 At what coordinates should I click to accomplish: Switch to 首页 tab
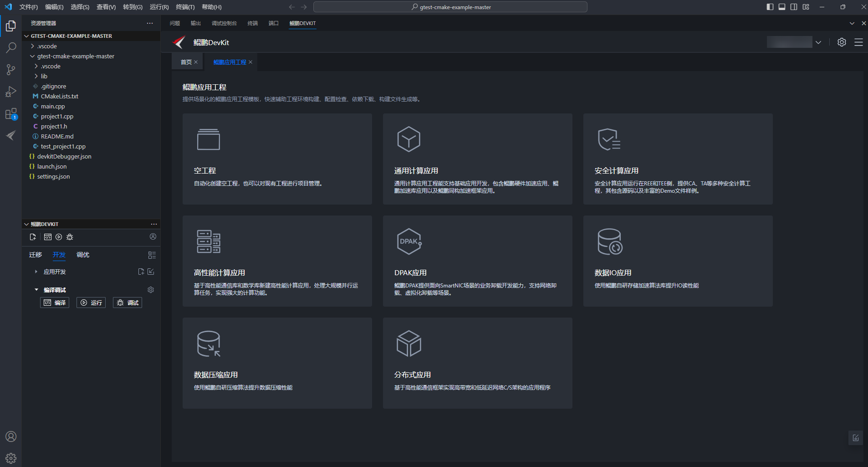click(186, 62)
